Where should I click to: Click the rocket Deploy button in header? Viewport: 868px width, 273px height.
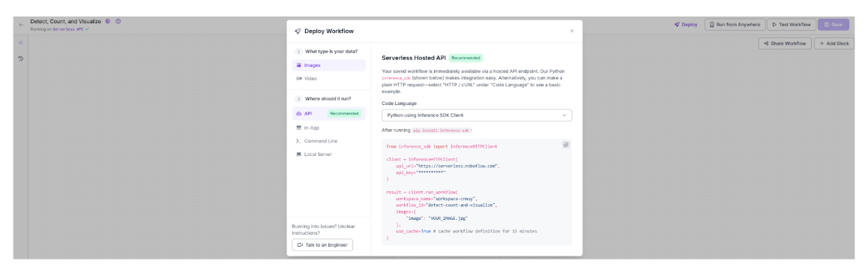coord(685,24)
